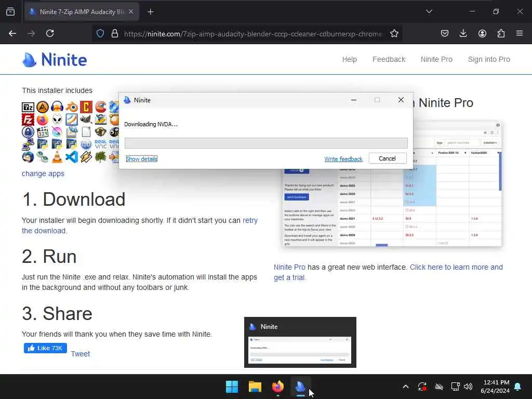This screenshot has width=532, height=399.
Task: Open Firefox application hamburger menu
Action: [520, 33]
